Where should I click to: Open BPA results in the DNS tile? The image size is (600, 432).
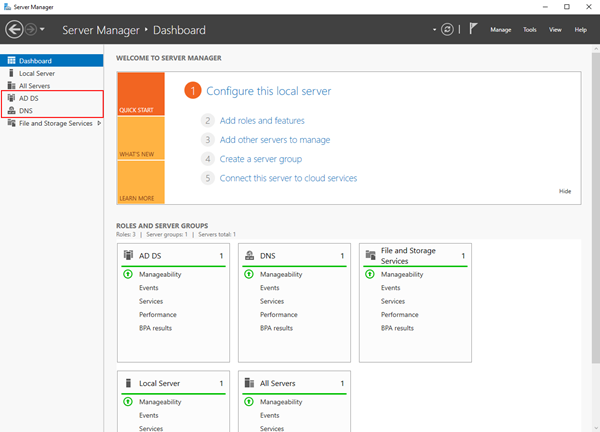[x=276, y=328]
